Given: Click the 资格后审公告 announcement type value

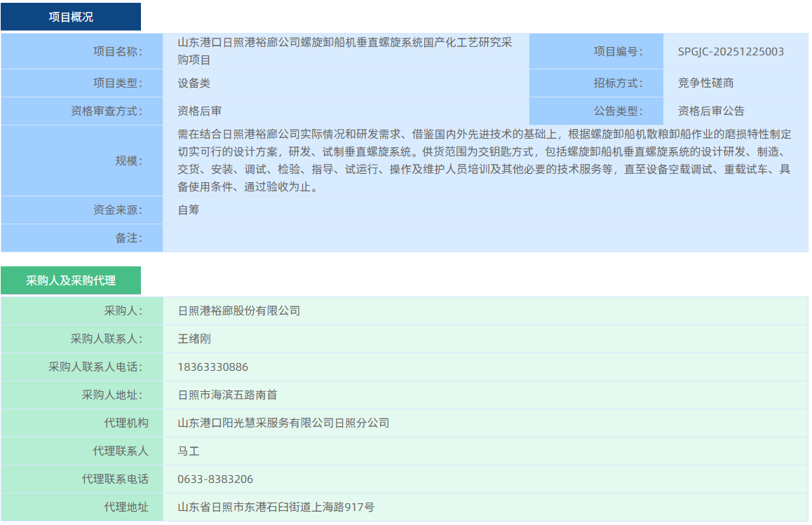Looking at the screenshot, I should [711, 111].
